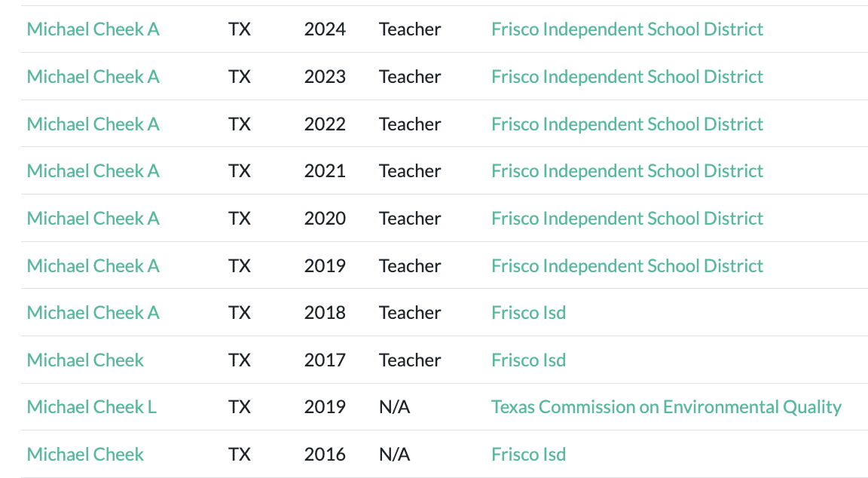Click Frisco Independent School District 2019 link
The image size is (868, 478).
[x=627, y=266]
